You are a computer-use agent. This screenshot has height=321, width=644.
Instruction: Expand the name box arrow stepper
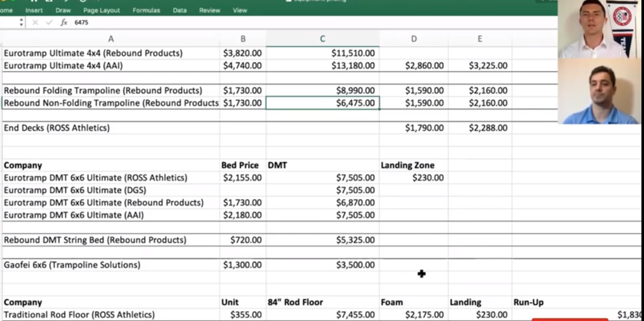pyautogui.click(x=22, y=22)
